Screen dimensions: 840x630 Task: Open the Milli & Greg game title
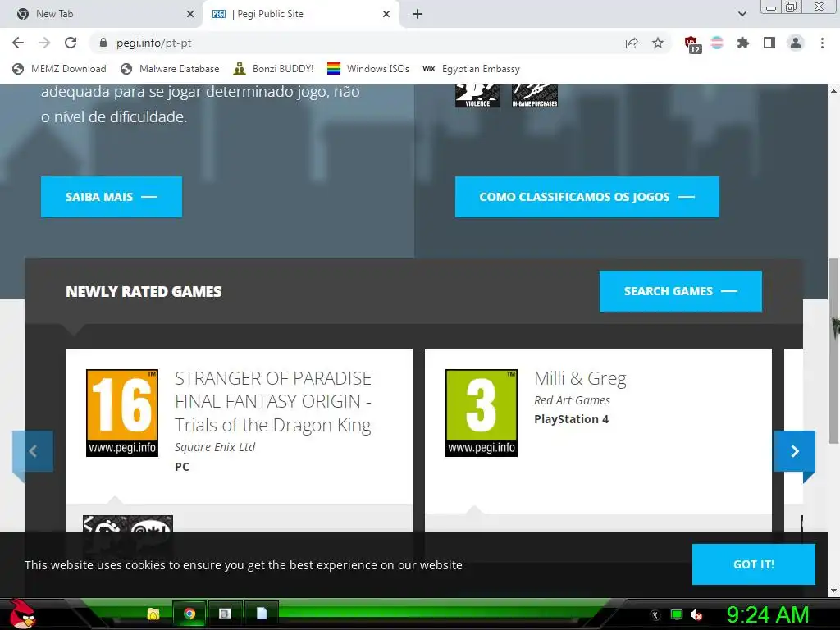coord(580,378)
